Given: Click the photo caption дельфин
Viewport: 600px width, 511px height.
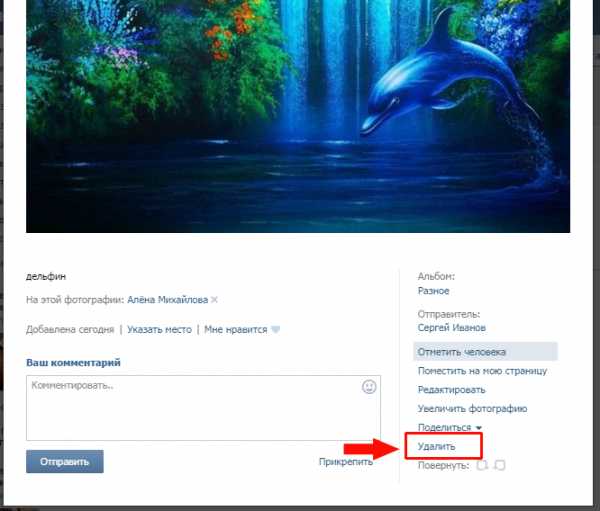Looking at the screenshot, I should click(x=46, y=276).
